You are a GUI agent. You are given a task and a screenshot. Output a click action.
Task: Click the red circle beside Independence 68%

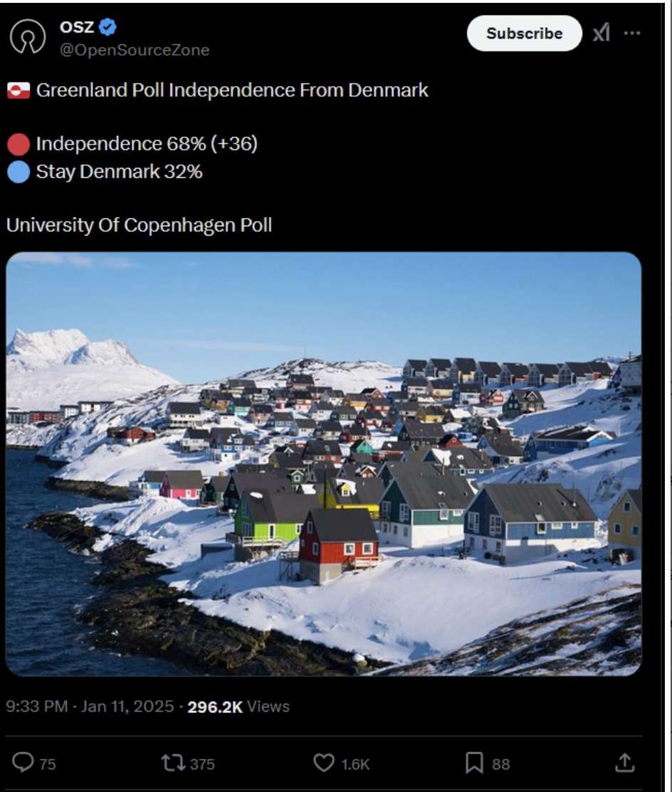pyautogui.click(x=19, y=144)
